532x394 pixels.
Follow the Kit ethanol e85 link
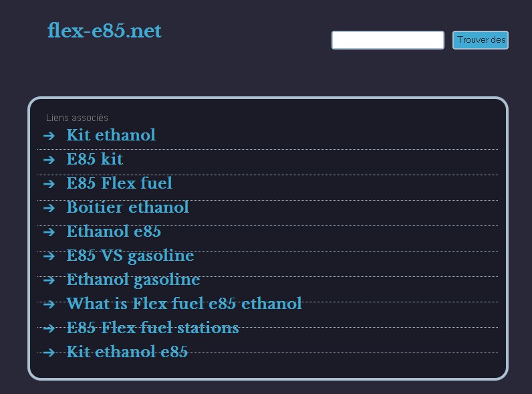(127, 352)
